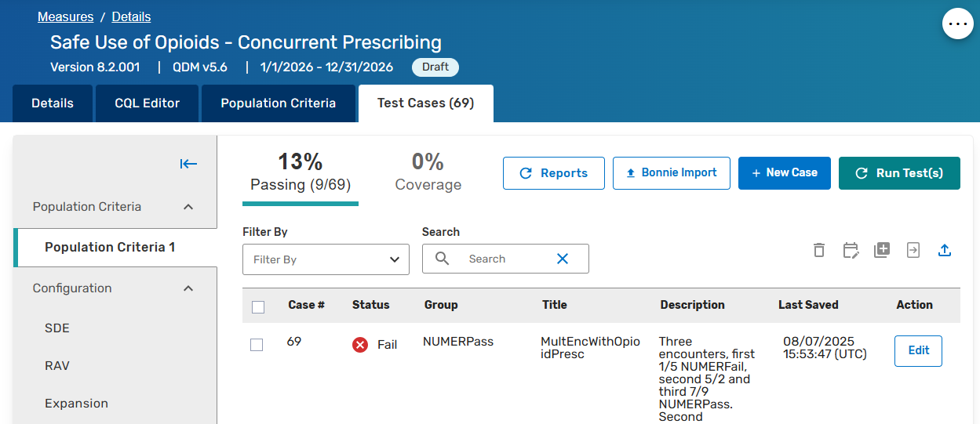Collapse the Configuration sidebar section
The width and height of the screenshot is (980, 424).
coord(188,288)
